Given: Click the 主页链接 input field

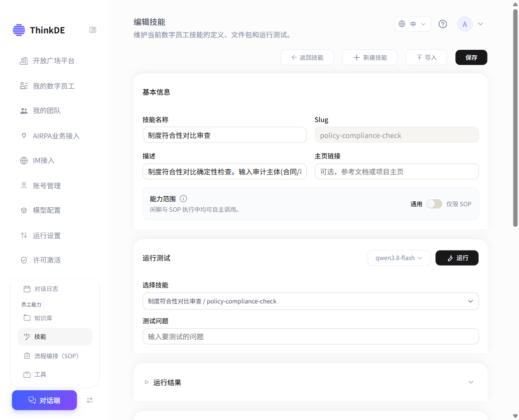Looking at the screenshot, I should (x=396, y=171).
